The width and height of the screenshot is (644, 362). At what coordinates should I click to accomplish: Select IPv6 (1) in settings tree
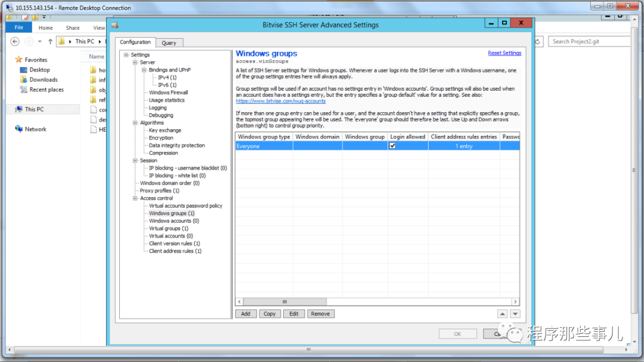point(167,85)
